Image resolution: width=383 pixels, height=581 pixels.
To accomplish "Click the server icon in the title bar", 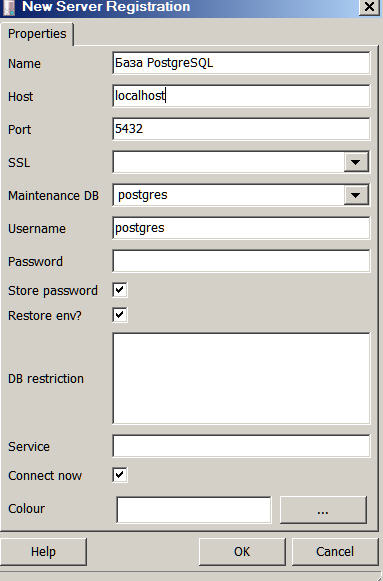I will (9, 7).
